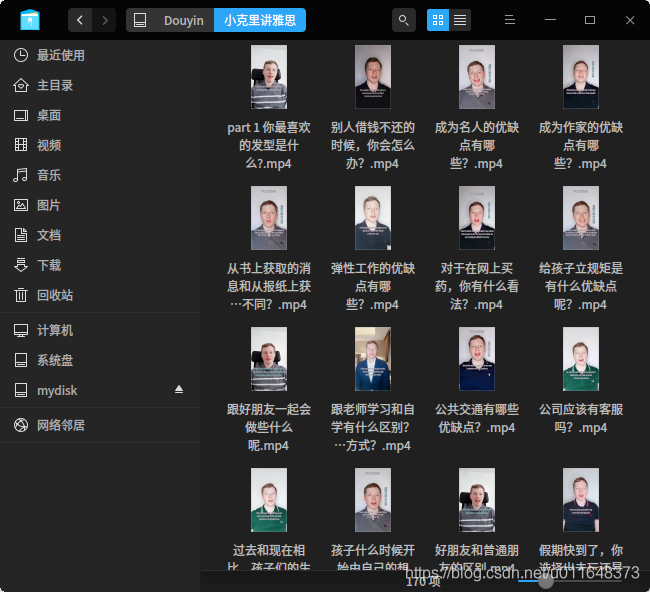Screen dimensions: 650x592
Task: Adjust the icon size slider handle
Action: pos(546,582)
